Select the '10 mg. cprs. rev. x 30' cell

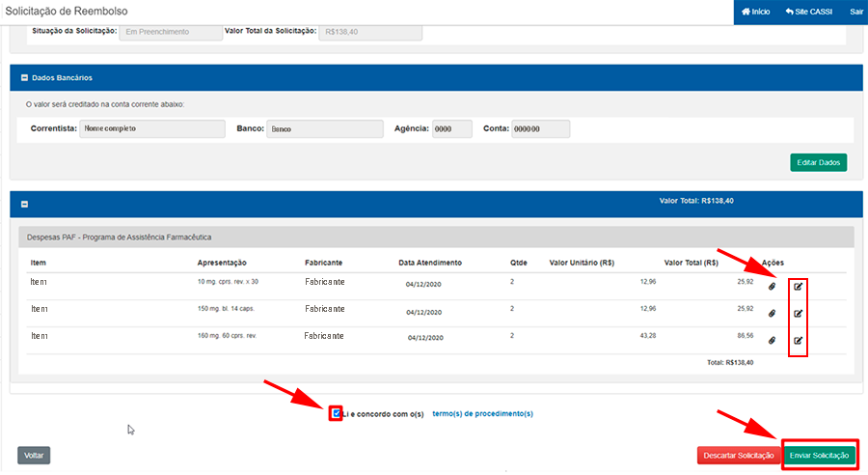[x=228, y=282]
